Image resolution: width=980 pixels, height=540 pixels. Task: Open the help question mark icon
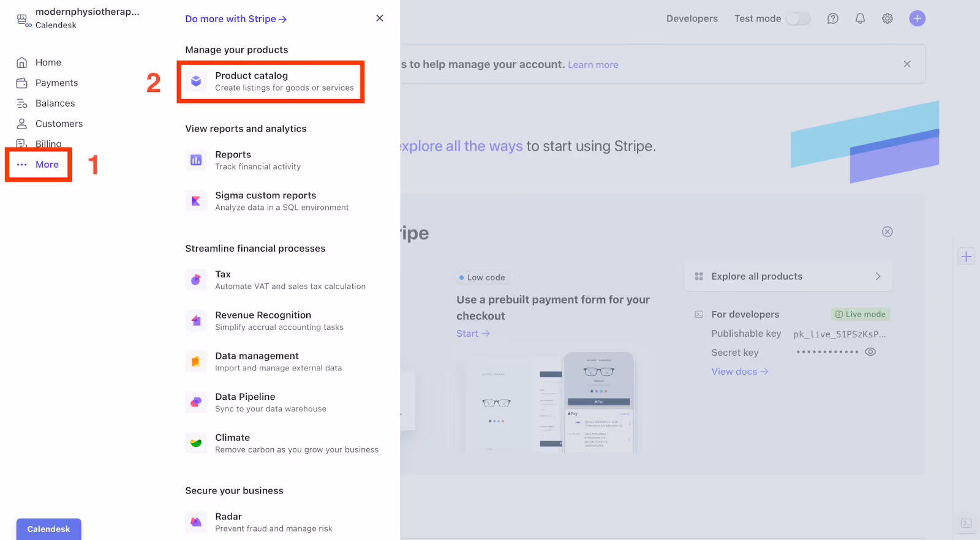(832, 18)
